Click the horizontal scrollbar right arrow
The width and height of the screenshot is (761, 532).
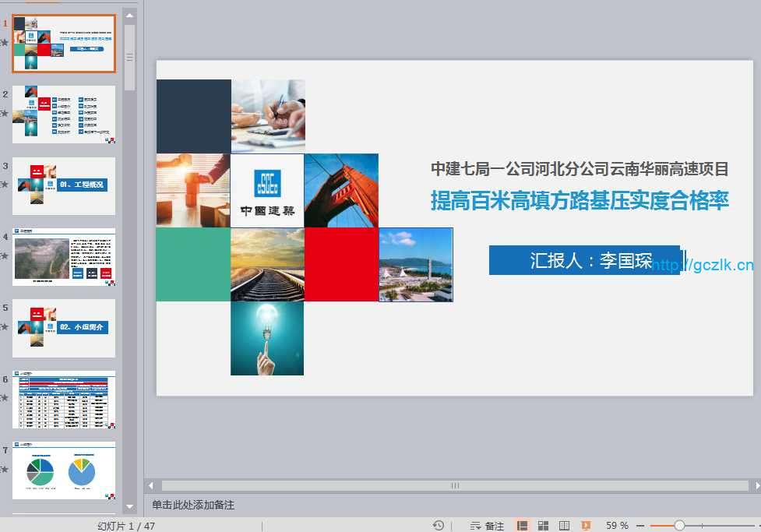(753, 485)
